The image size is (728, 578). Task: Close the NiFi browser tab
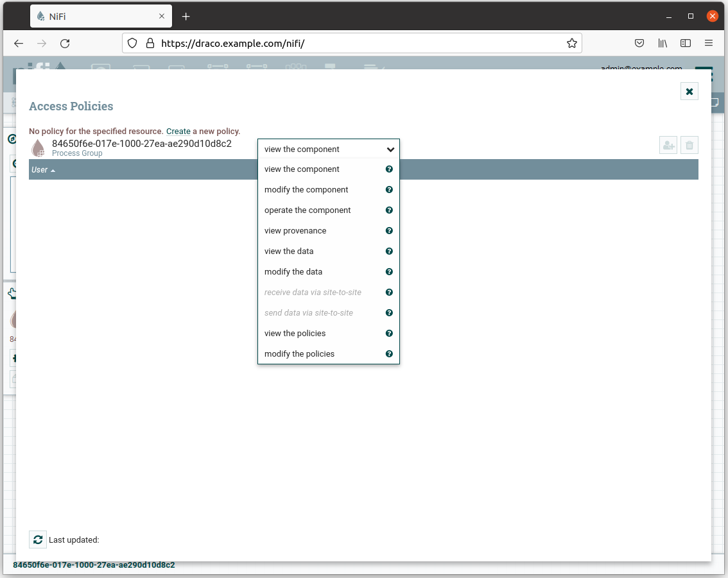[162, 16]
